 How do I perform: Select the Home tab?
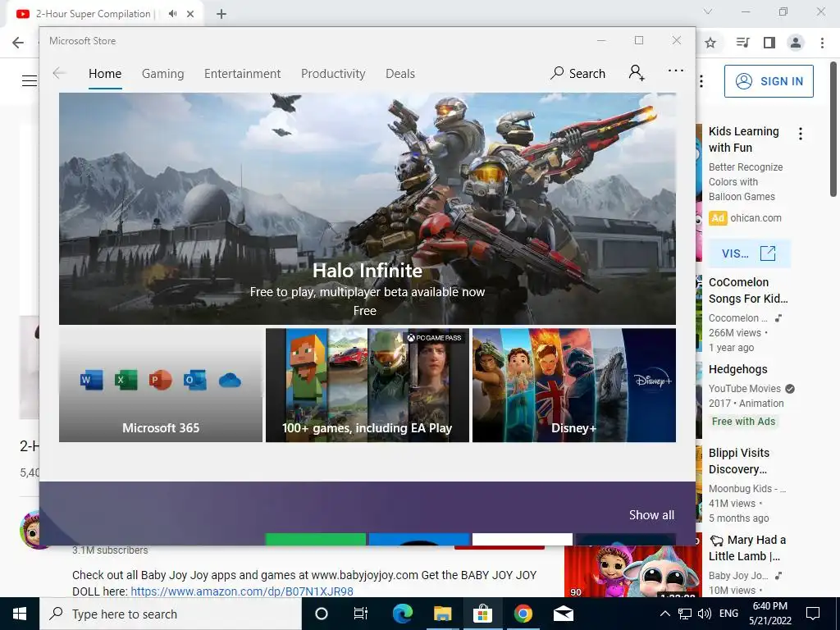105,73
